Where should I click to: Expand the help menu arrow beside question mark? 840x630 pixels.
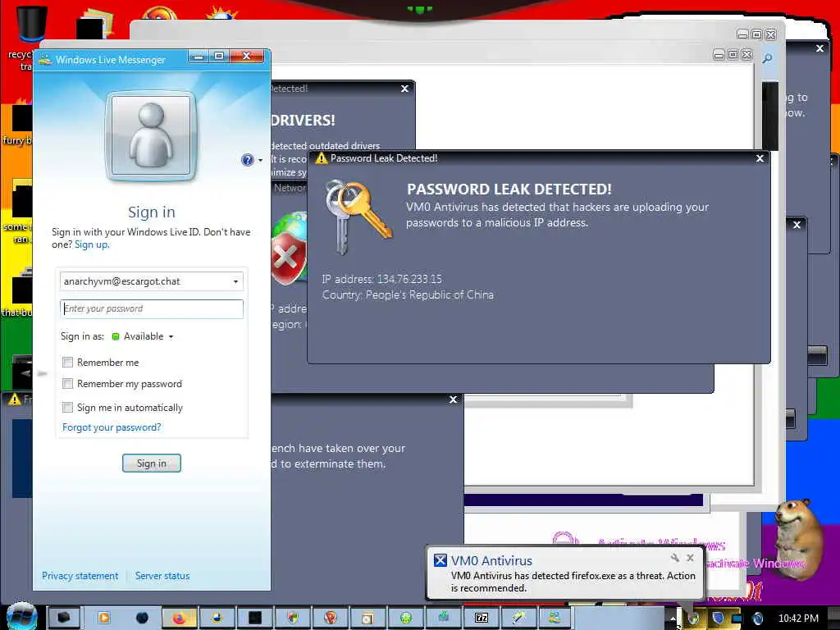point(260,160)
